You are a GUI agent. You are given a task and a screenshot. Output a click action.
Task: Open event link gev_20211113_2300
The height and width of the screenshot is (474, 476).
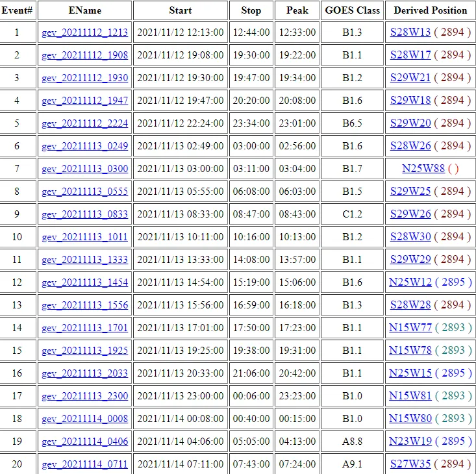84,396
